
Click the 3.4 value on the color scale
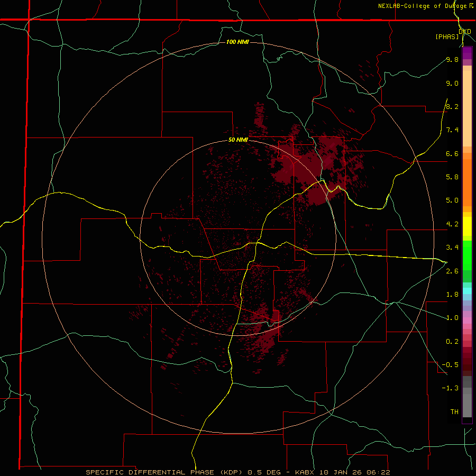(452, 248)
